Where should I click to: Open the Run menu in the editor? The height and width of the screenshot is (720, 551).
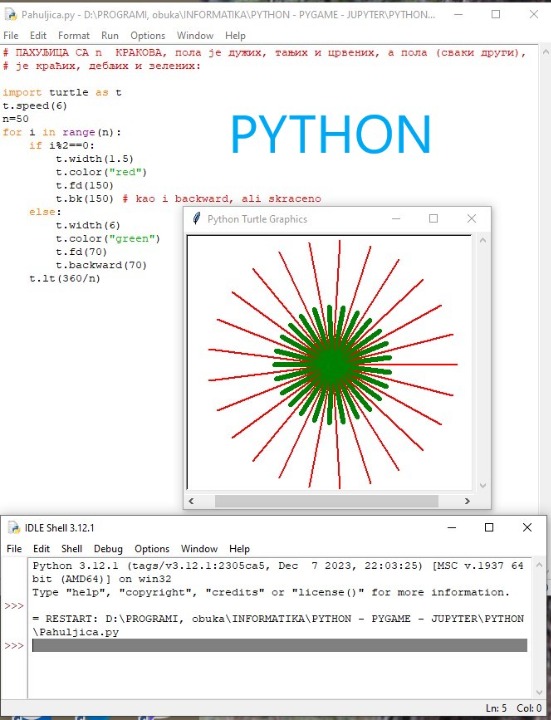click(110, 35)
